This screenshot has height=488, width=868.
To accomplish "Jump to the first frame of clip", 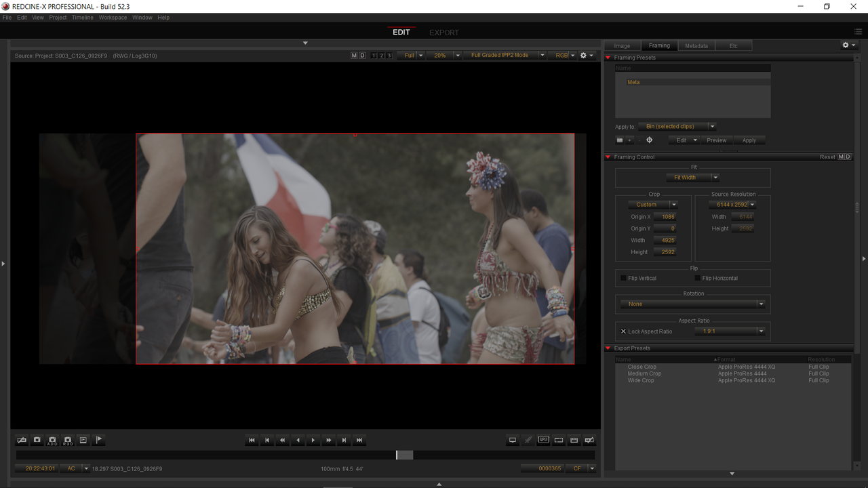I will (252, 441).
